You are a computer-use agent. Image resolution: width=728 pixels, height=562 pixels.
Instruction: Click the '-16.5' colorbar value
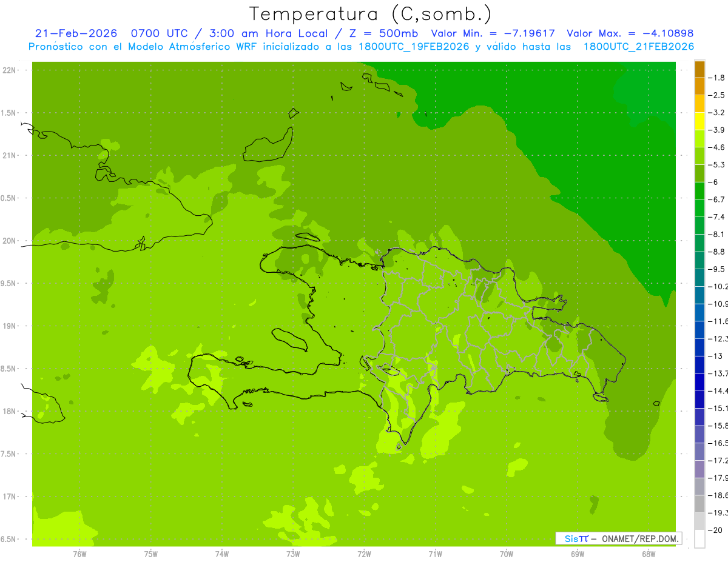pos(718,443)
